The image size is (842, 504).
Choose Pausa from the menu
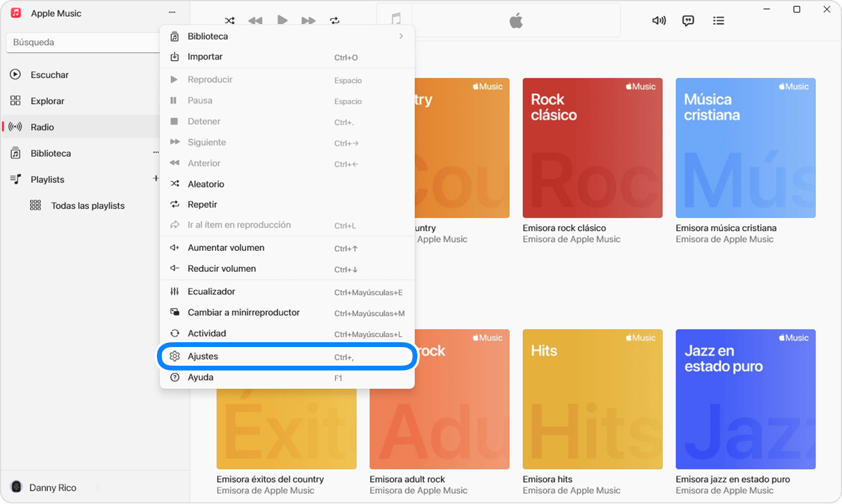(287, 100)
